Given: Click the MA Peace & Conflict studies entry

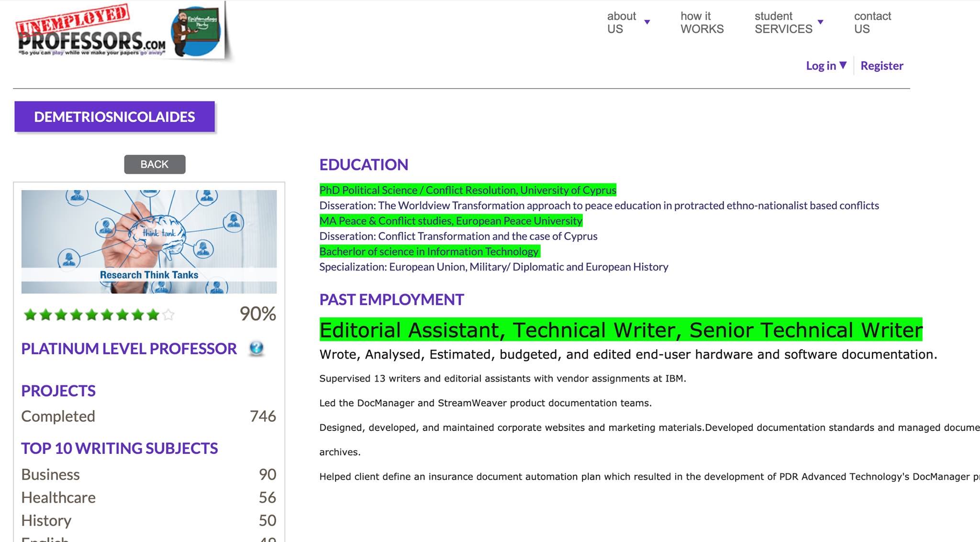Looking at the screenshot, I should 450,221.
